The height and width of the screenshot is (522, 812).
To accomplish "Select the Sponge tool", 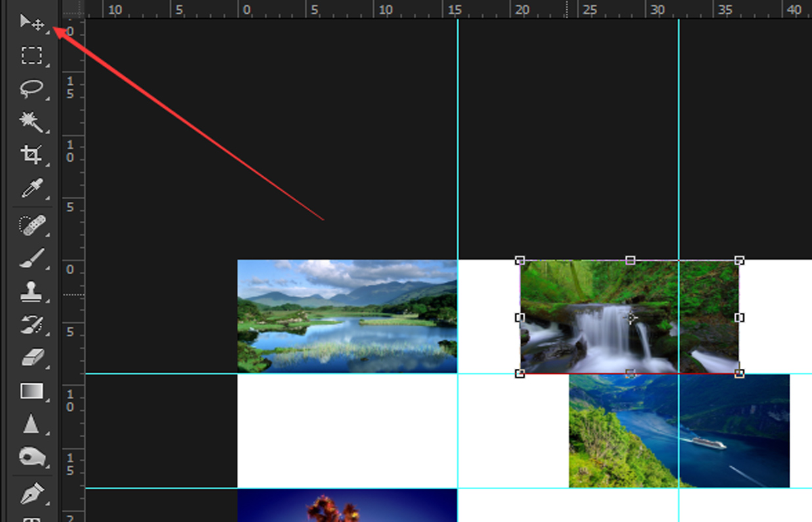I will pyautogui.click(x=32, y=457).
